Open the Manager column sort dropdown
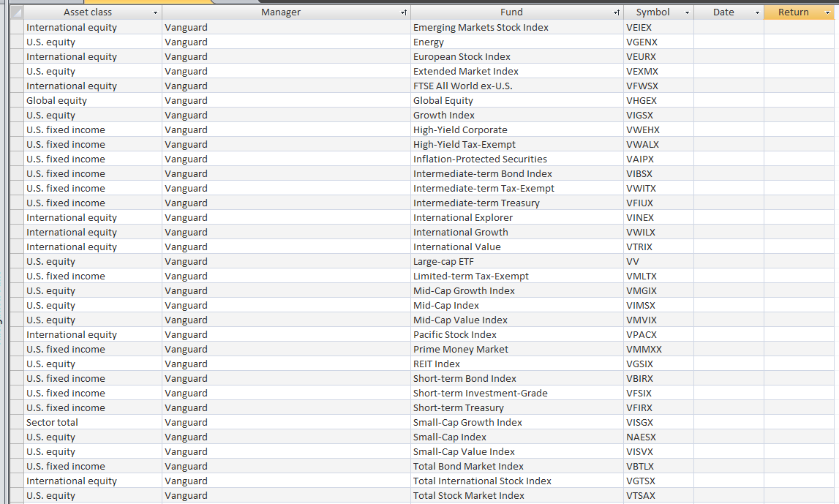This screenshot has height=504, width=839. click(x=404, y=12)
